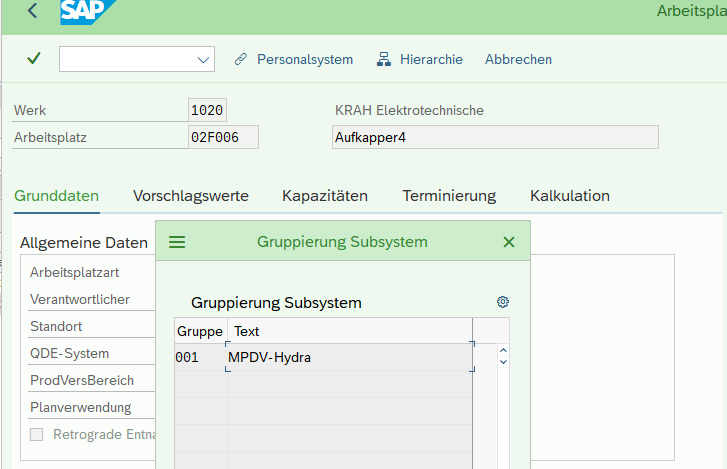
Task: Select the Arbeitsplatz field 02F006
Action: pyautogui.click(x=223, y=137)
